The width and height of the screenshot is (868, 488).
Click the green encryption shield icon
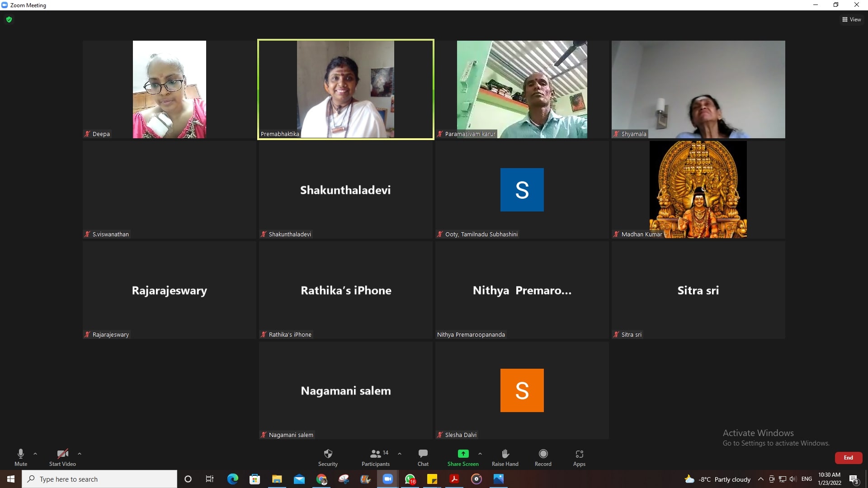pyautogui.click(x=9, y=19)
